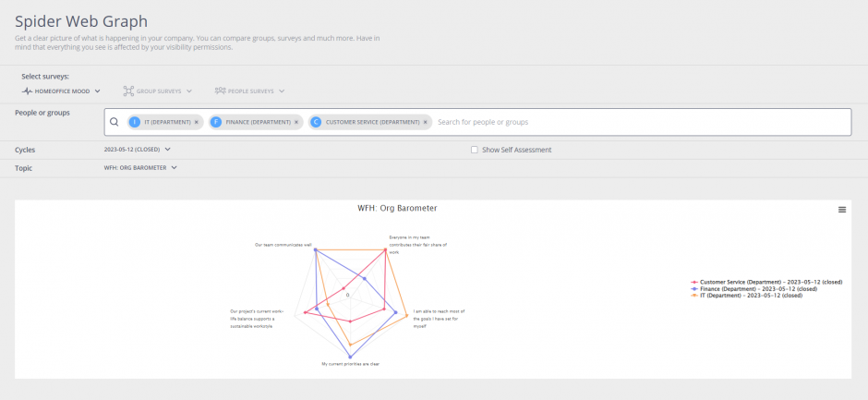Click the Customer Service avatar circle
This screenshot has width=868, height=400.
(x=316, y=122)
